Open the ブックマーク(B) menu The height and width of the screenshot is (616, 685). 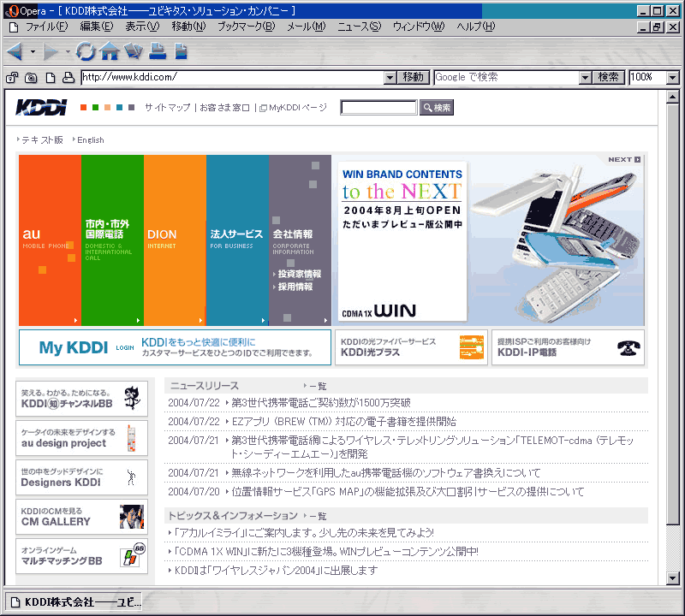[x=247, y=27]
